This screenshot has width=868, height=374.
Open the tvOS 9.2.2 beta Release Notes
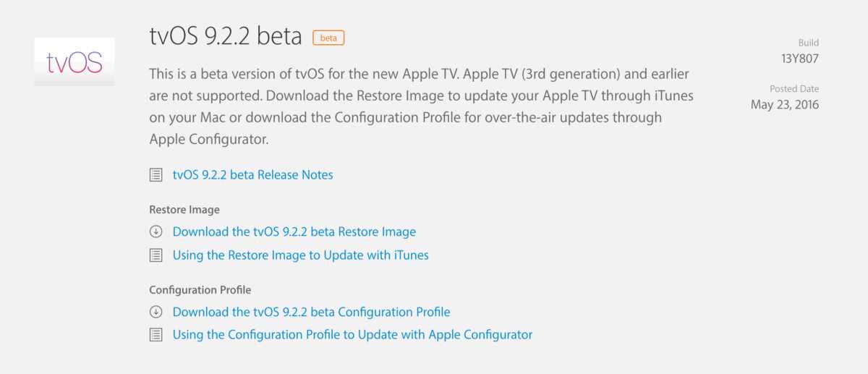tap(252, 174)
